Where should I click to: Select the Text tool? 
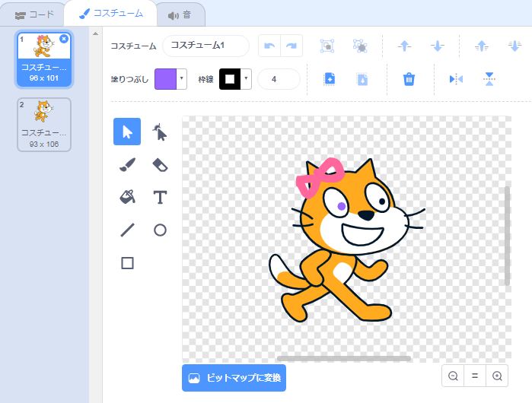click(160, 197)
